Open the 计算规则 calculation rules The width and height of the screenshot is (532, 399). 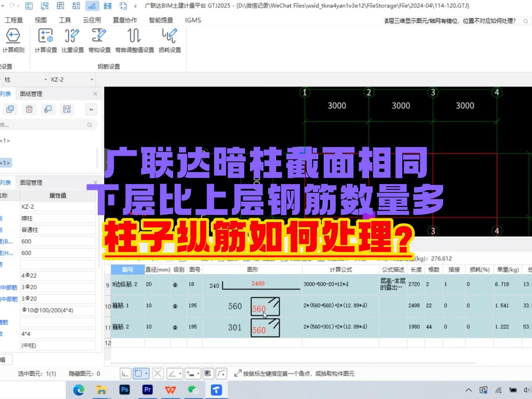[x=13, y=41]
